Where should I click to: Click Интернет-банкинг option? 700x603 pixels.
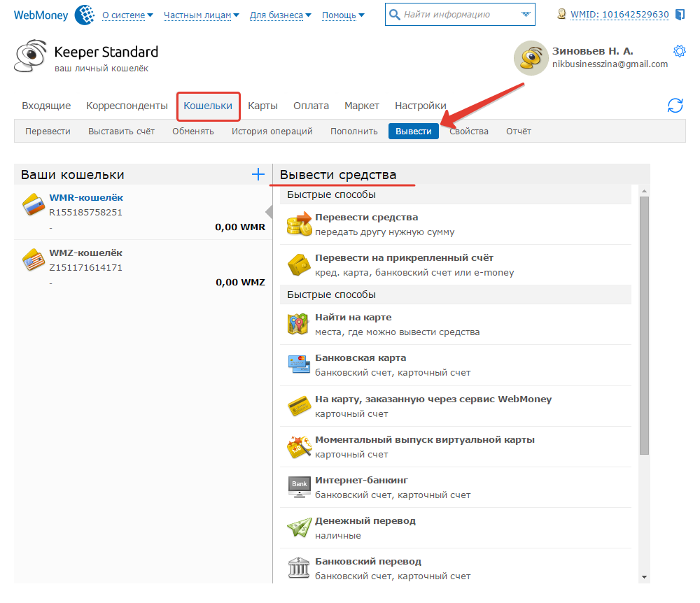coord(456,487)
